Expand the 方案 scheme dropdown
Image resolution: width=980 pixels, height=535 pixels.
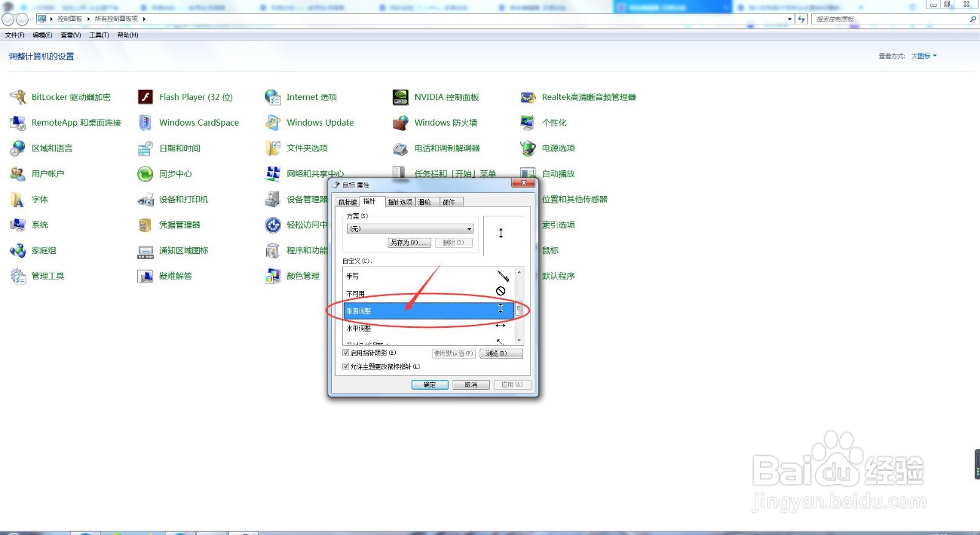pyautogui.click(x=410, y=229)
